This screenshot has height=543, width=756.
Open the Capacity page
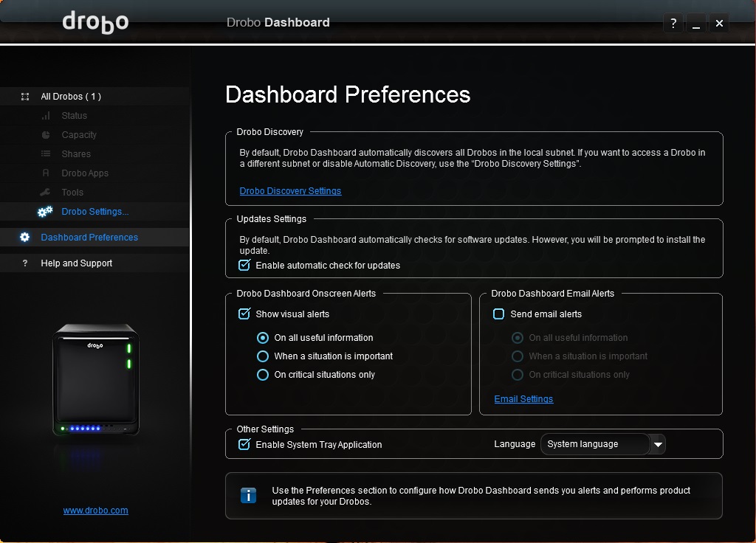[79, 135]
